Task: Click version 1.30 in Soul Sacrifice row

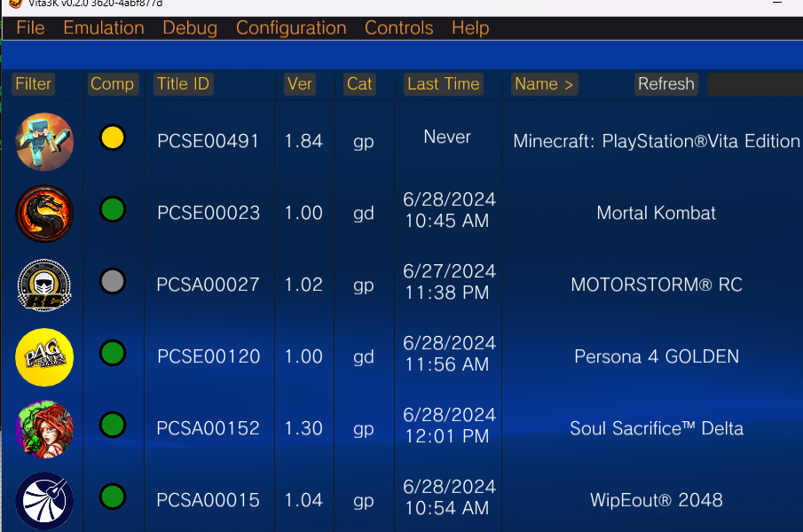Action: (x=303, y=428)
